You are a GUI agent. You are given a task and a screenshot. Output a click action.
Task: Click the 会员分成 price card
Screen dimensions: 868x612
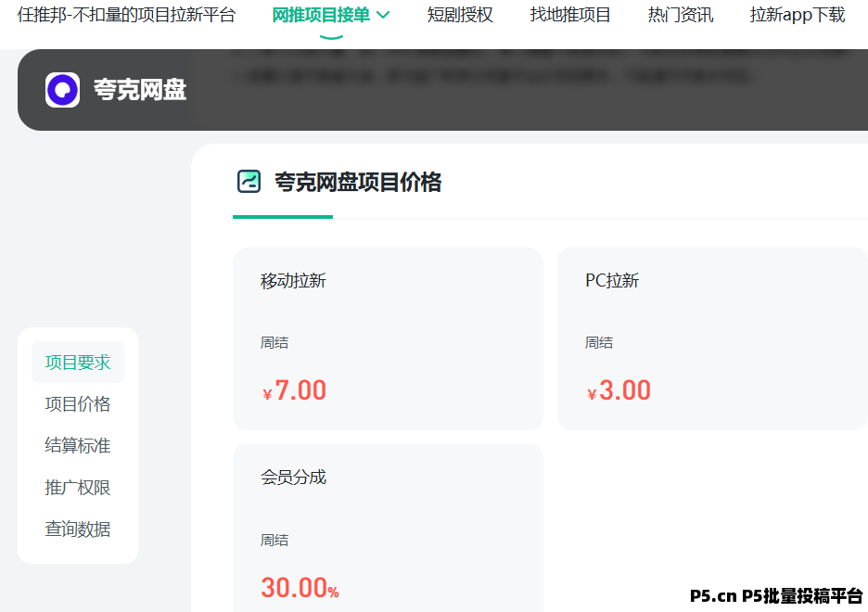pos(388,529)
